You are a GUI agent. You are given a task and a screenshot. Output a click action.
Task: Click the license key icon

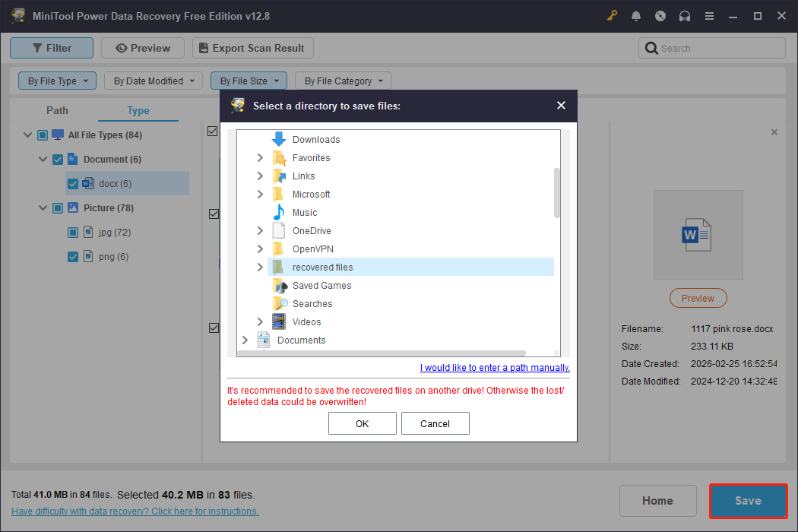point(612,15)
